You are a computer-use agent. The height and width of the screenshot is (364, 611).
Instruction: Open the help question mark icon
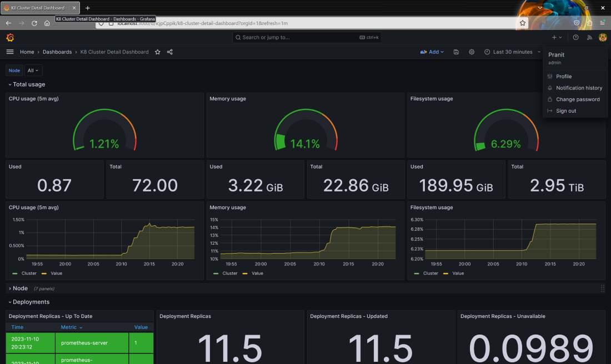click(x=575, y=37)
